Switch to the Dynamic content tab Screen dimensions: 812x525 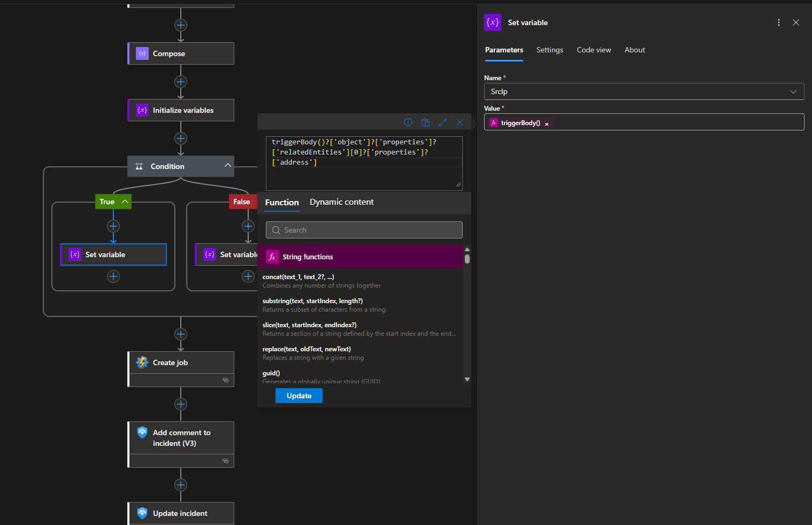(x=341, y=202)
